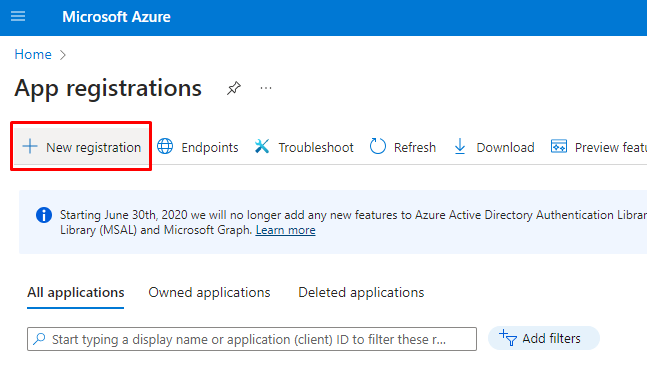647x378 pixels.
Task: Click the Microsoft Azure header title
Action: [116, 17]
